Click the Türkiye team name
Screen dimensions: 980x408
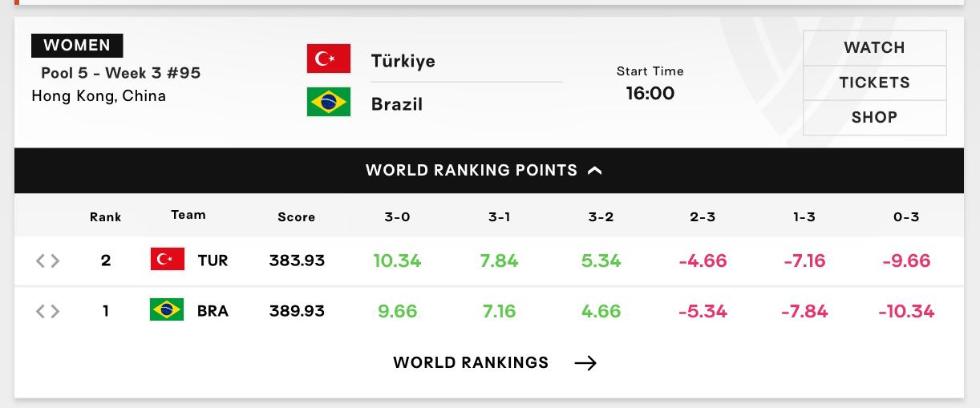click(403, 61)
